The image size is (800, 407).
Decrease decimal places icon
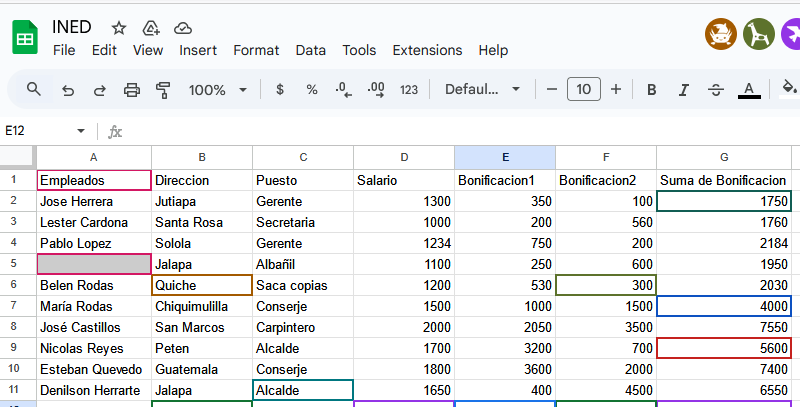point(343,90)
